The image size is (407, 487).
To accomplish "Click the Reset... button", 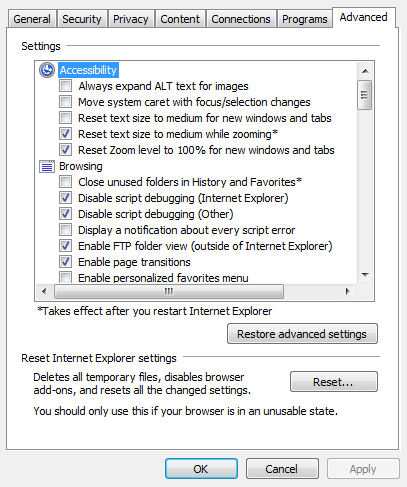I will [x=334, y=382].
